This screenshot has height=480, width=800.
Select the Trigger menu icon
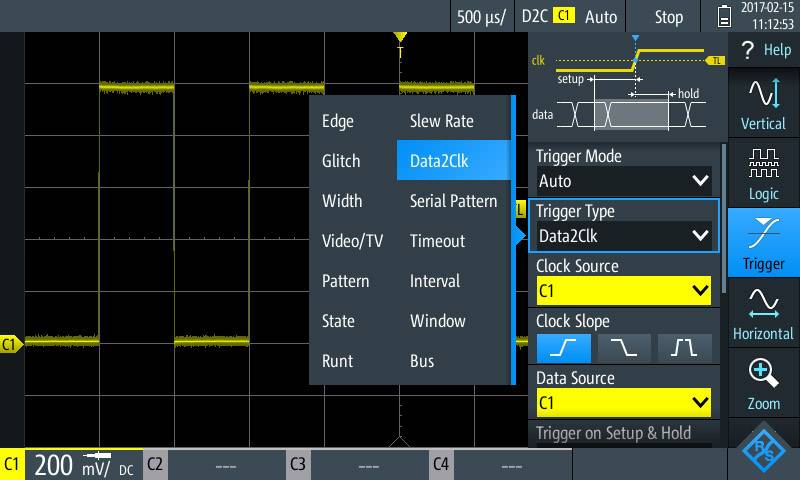763,244
